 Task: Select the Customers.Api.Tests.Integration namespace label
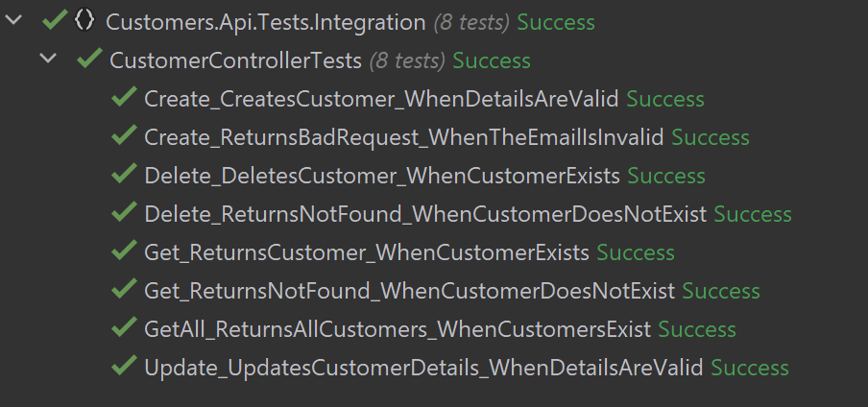click(265, 22)
